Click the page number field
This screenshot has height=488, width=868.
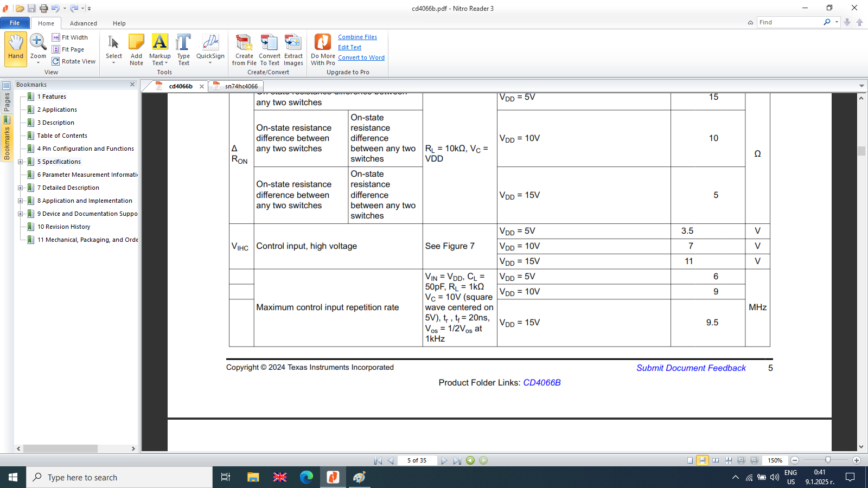click(417, 460)
